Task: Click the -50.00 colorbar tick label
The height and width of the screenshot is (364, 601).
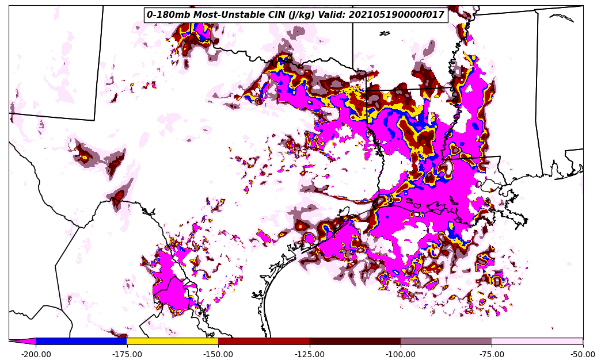Action: 583,354
